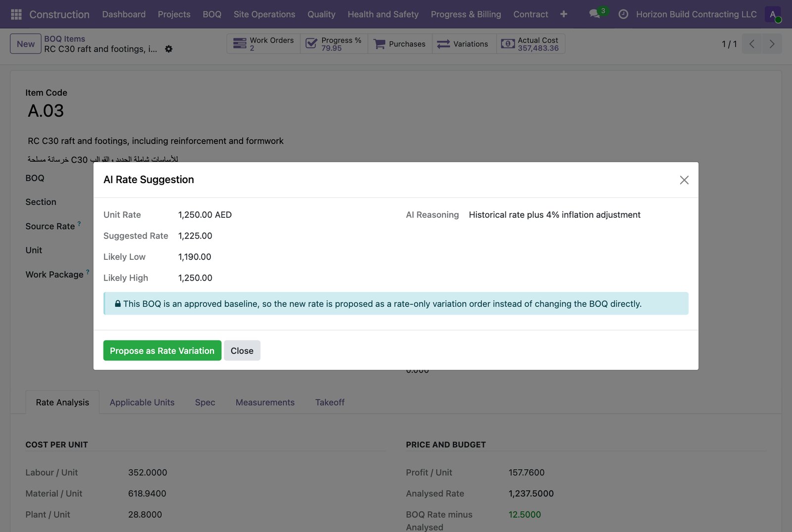792x532 pixels.
Task: Click the item code A.03
Action: point(46,111)
